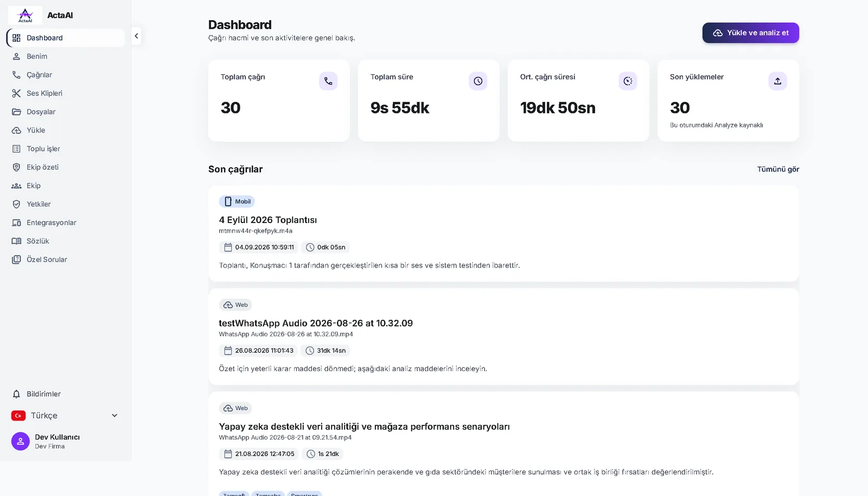This screenshot has height=496, width=868.
Task: Open the 4 Eylül 2026 Toplantısı call
Action: (x=268, y=220)
